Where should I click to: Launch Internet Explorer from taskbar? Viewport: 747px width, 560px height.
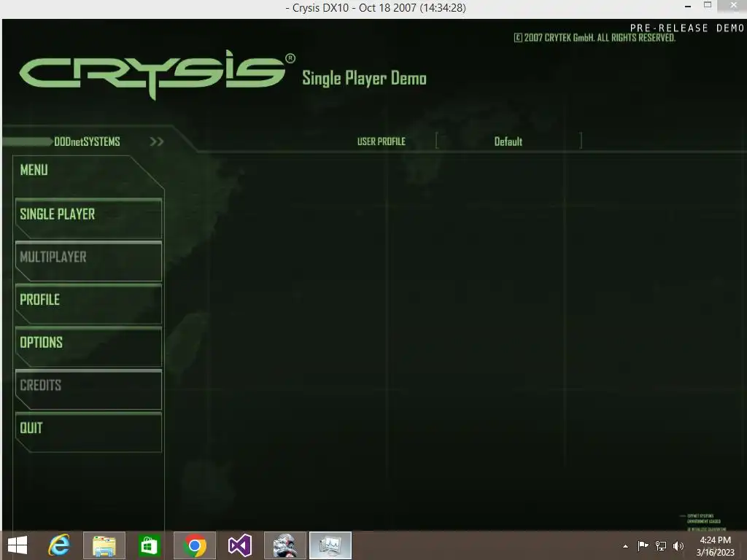59,545
